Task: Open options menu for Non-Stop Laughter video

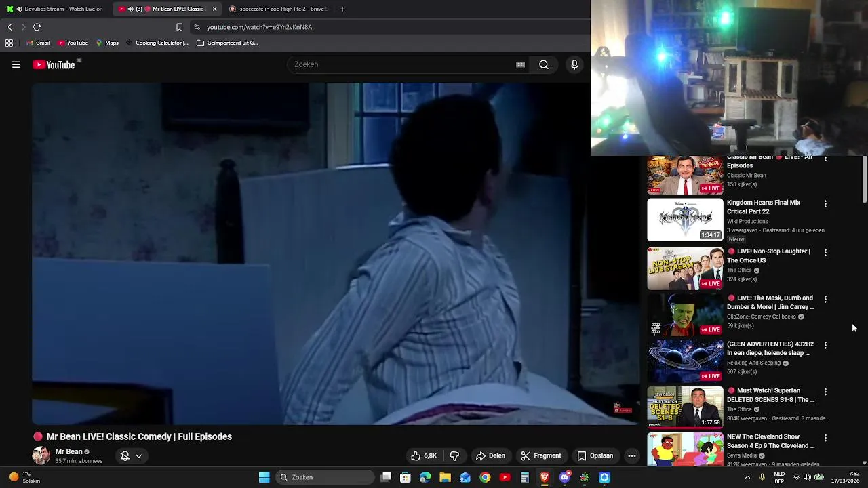Action: (825, 252)
